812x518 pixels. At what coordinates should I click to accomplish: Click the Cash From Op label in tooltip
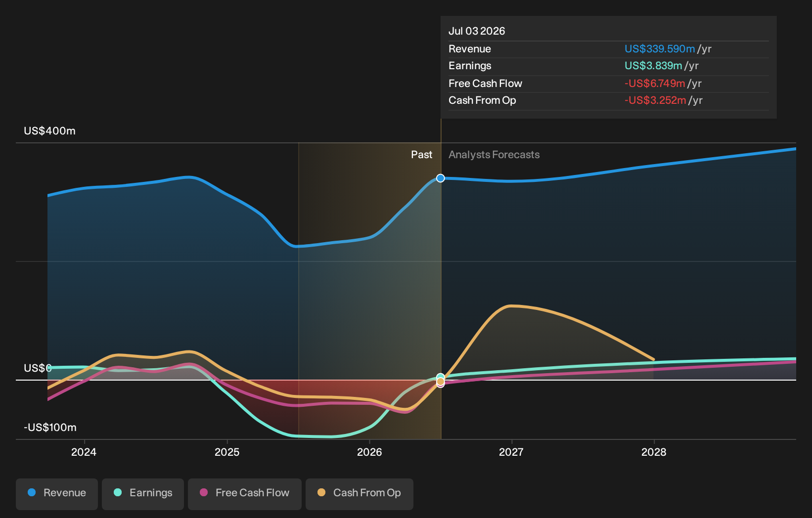pos(482,100)
